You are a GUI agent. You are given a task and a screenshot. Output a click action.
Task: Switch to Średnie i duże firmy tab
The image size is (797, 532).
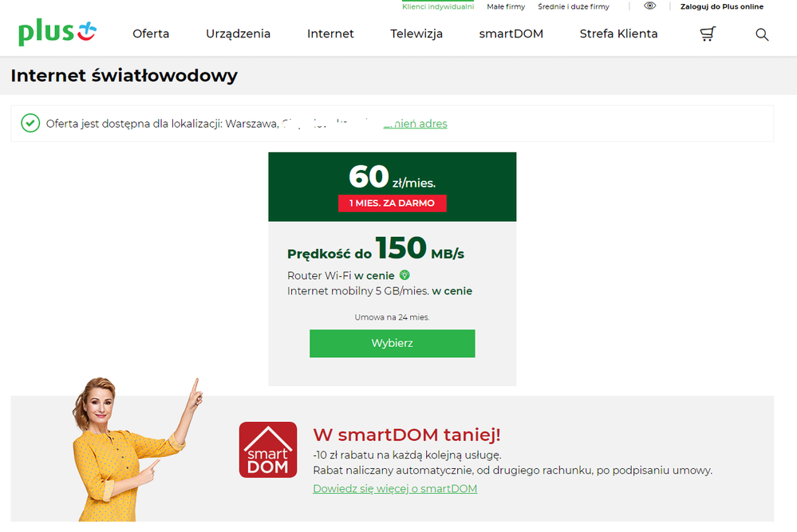(x=574, y=6)
